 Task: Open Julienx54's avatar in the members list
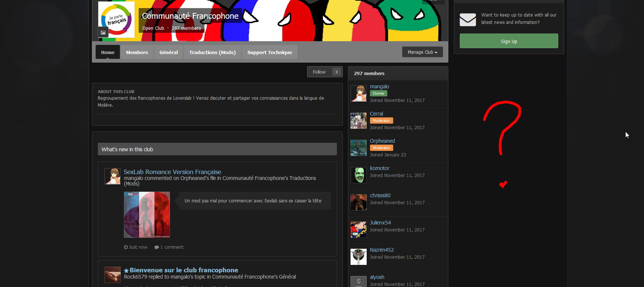point(359,230)
